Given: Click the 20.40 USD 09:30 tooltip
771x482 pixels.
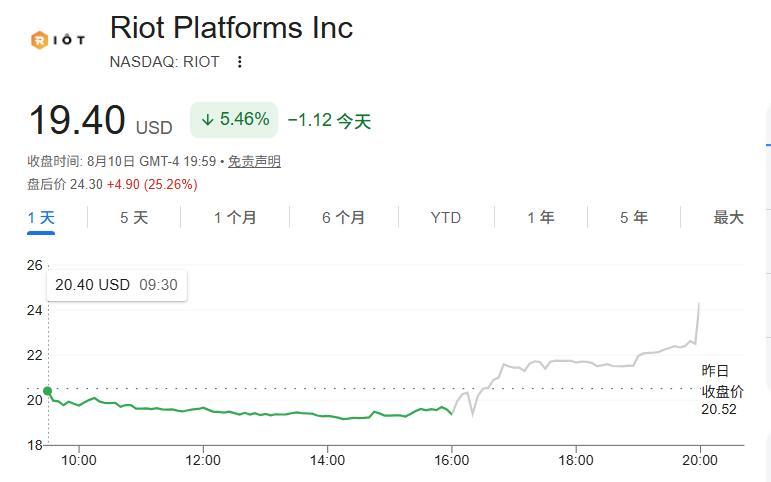Looking at the screenshot, I should tap(117, 285).
